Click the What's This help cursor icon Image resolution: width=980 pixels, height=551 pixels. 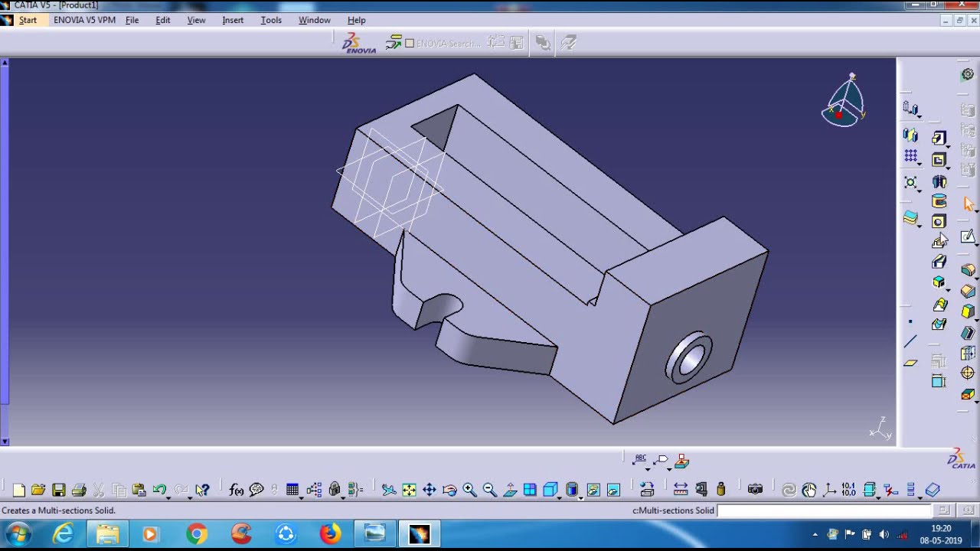(x=202, y=490)
